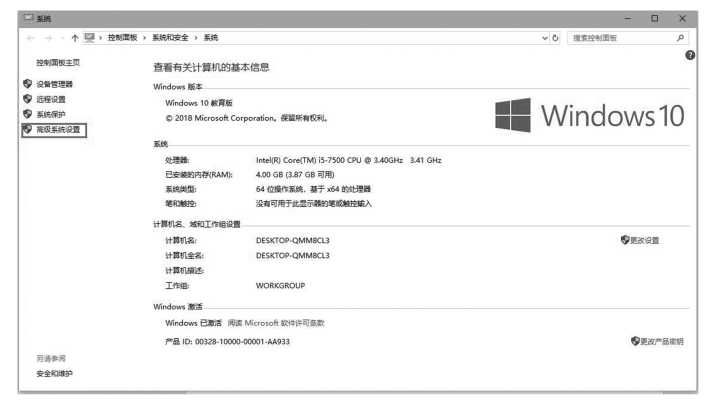Click the Up one level arrow

(75, 38)
